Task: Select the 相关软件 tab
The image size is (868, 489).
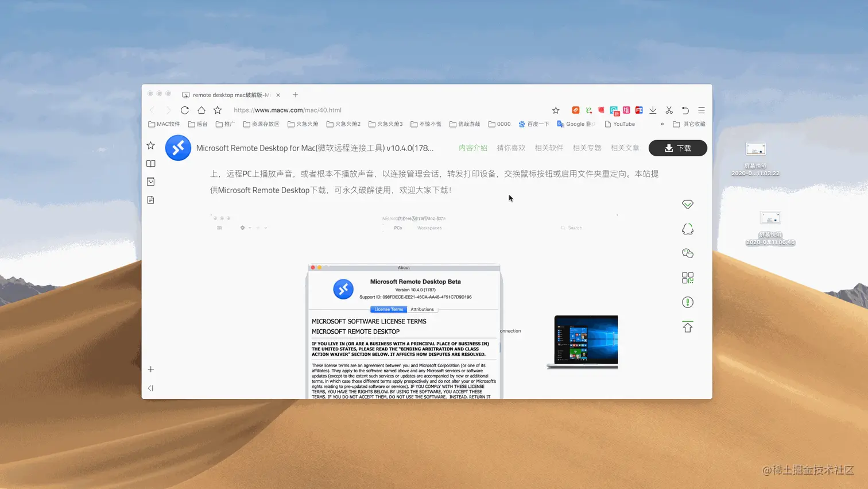Action: coord(549,148)
